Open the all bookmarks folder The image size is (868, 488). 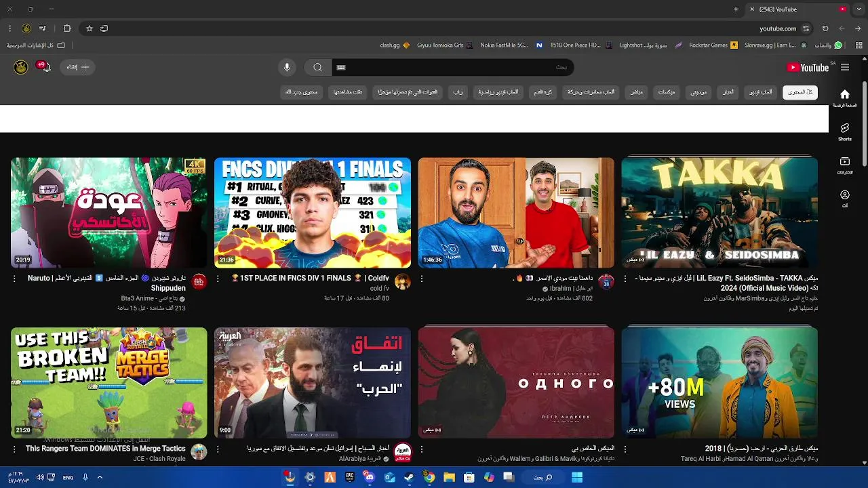tap(35, 45)
